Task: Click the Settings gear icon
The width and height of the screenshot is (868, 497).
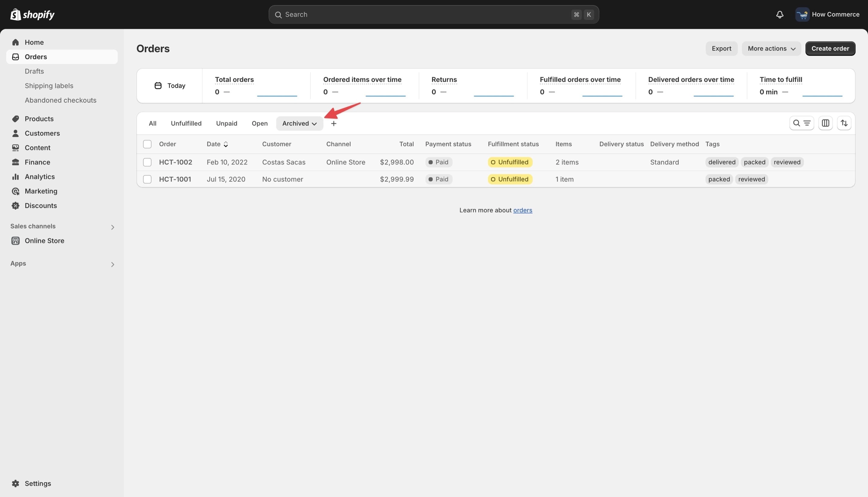Action: [15, 483]
